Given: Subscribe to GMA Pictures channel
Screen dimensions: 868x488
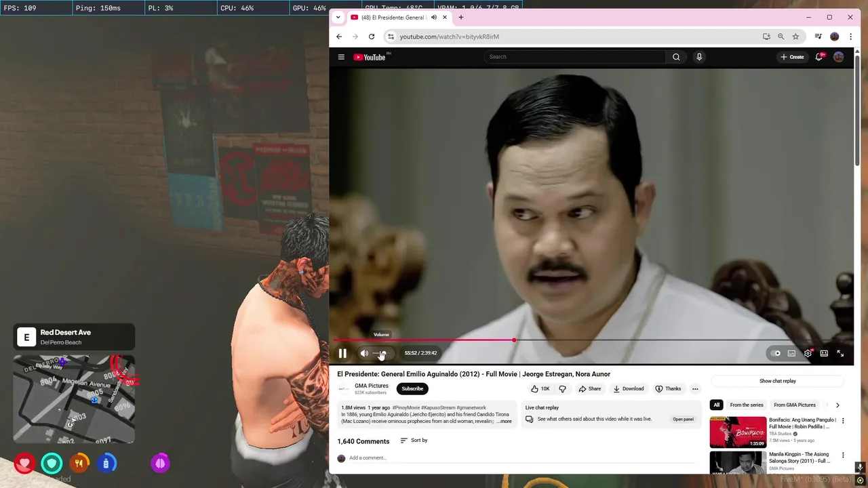Looking at the screenshot, I should (x=412, y=388).
